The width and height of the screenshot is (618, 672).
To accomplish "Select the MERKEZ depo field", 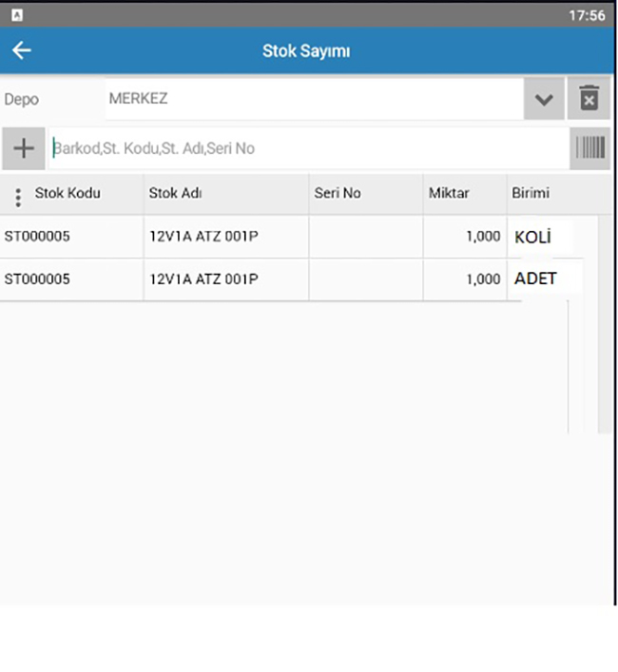I will pyautogui.click(x=314, y=99).
